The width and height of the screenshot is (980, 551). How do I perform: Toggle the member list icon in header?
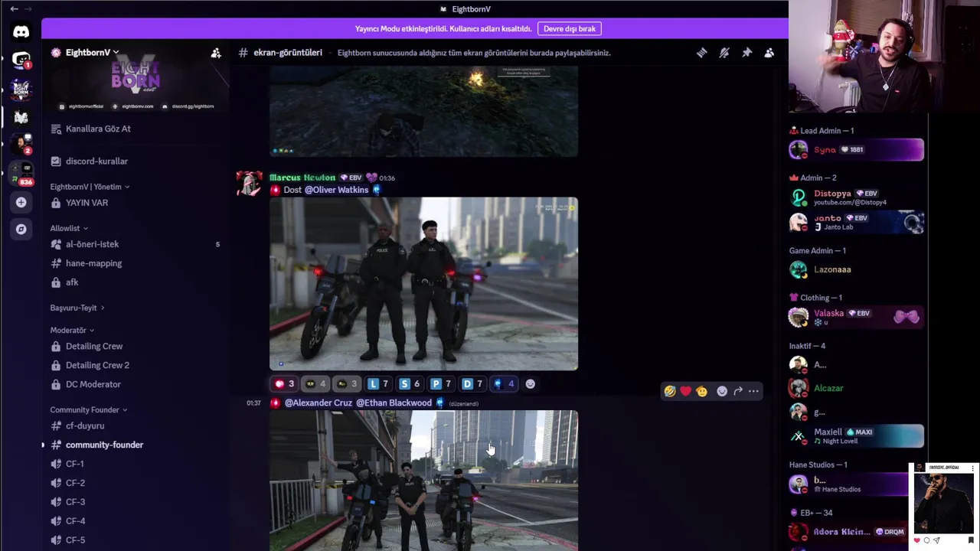(769, 53)
